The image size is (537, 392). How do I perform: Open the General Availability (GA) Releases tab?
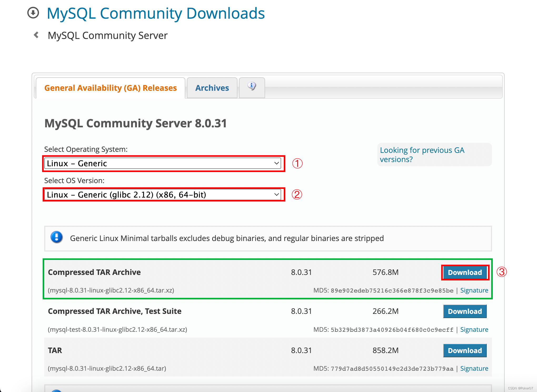(111, 88)
